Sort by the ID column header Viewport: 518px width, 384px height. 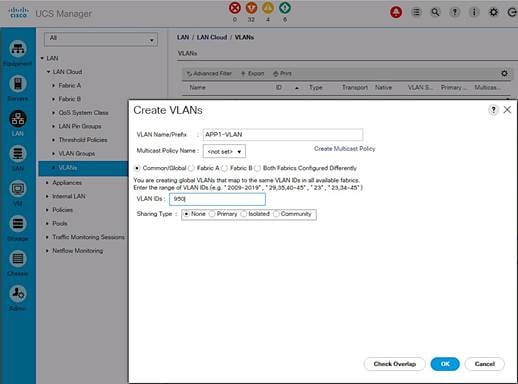point(279,87)
